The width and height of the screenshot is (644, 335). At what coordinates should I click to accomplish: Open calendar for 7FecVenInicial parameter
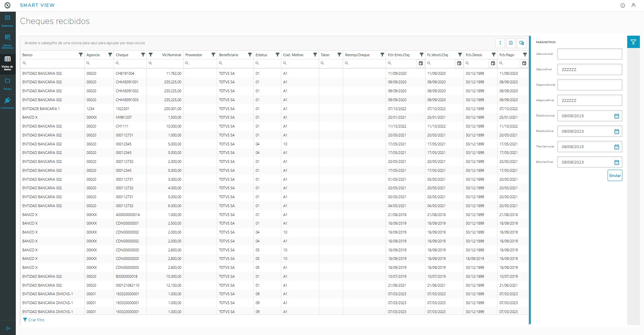tap(617, 147)
